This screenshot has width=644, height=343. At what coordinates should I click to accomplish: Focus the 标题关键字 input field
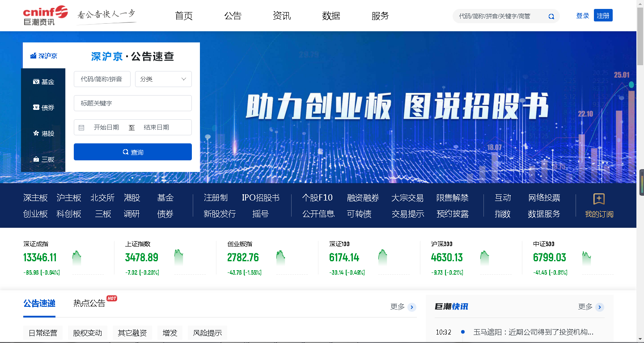pyautogui.click(x=133, y=103)
